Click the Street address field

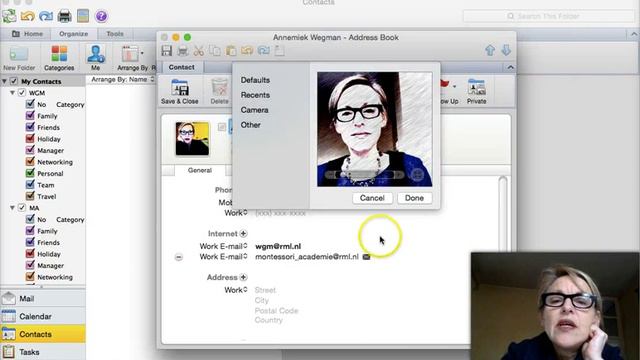coord(265,290)
